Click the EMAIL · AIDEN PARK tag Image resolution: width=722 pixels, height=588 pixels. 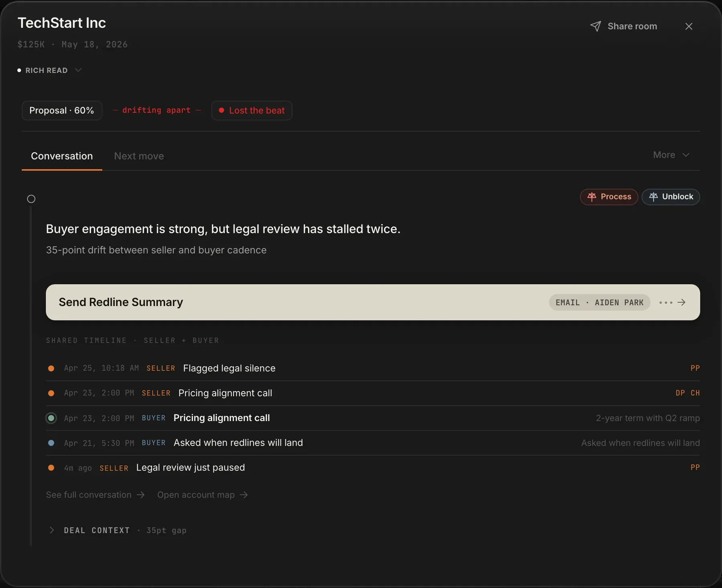(599, 302)
